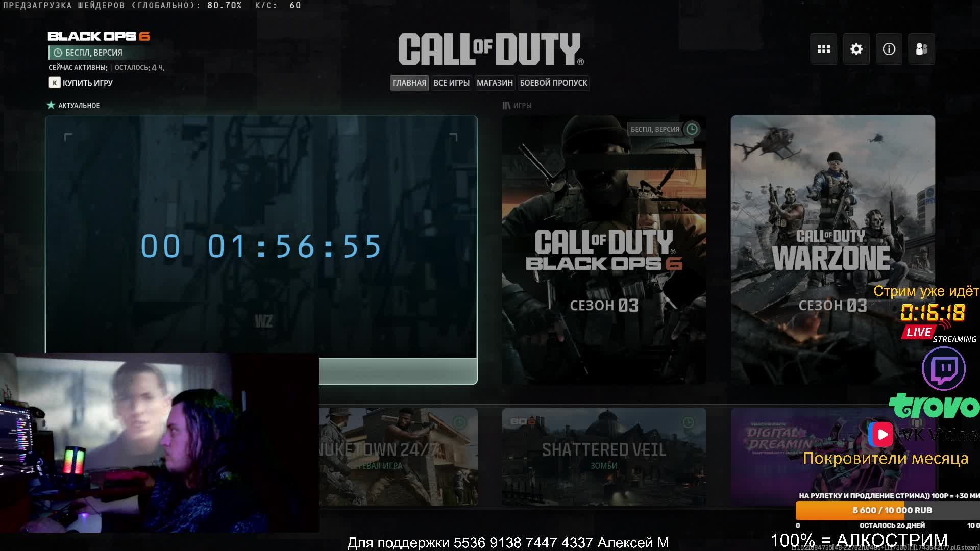Click the K key icon near Buy Game
This screenshot has width=980, height=551.
coord(55,83)
